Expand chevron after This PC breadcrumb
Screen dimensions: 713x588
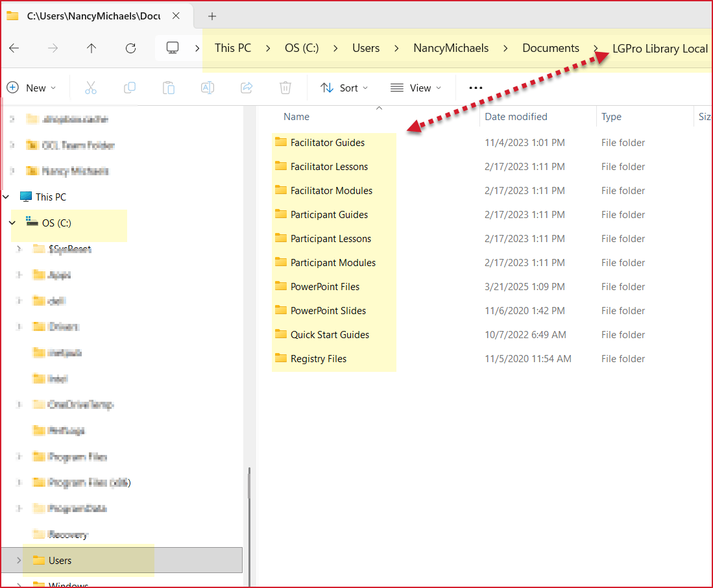pos(268,48)
